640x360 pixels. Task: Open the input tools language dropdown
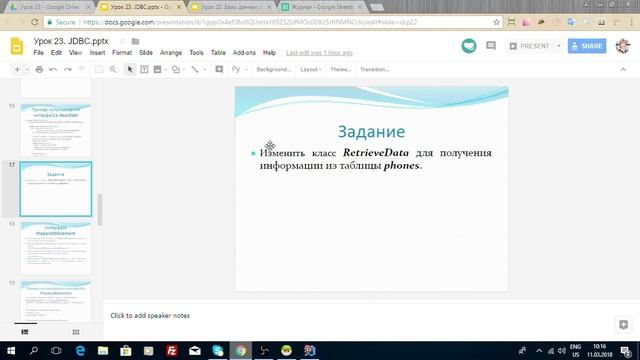[x=246, y=70]
